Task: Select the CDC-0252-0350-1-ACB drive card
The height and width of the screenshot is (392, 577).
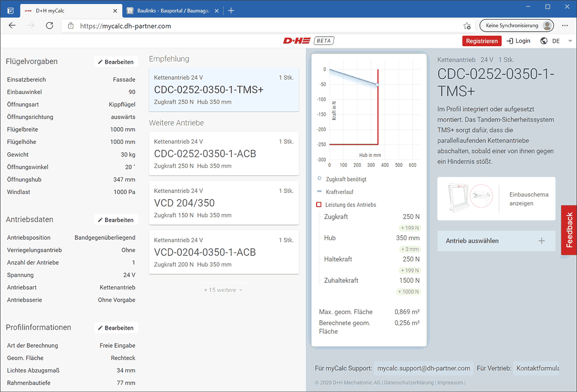Action: [224, 153]
